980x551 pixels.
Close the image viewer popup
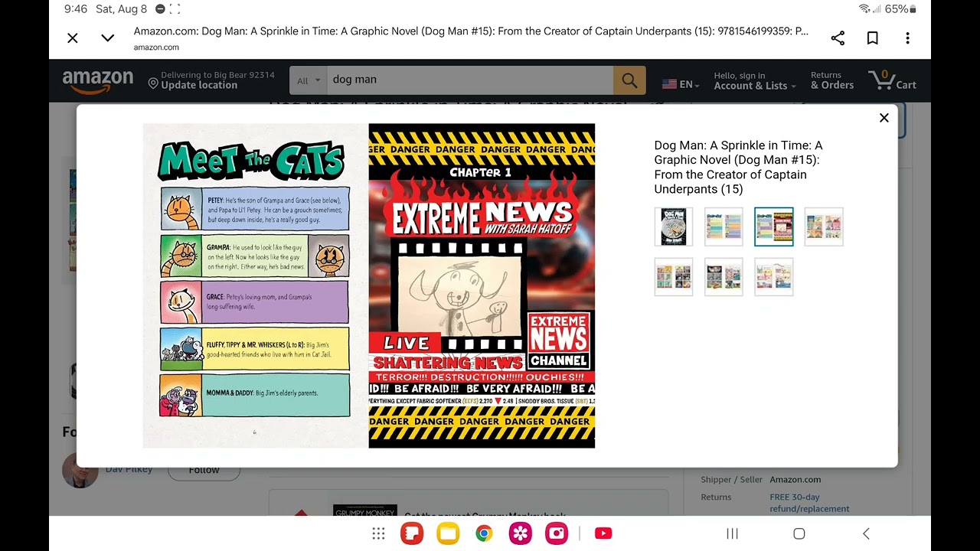click(884, 118)
